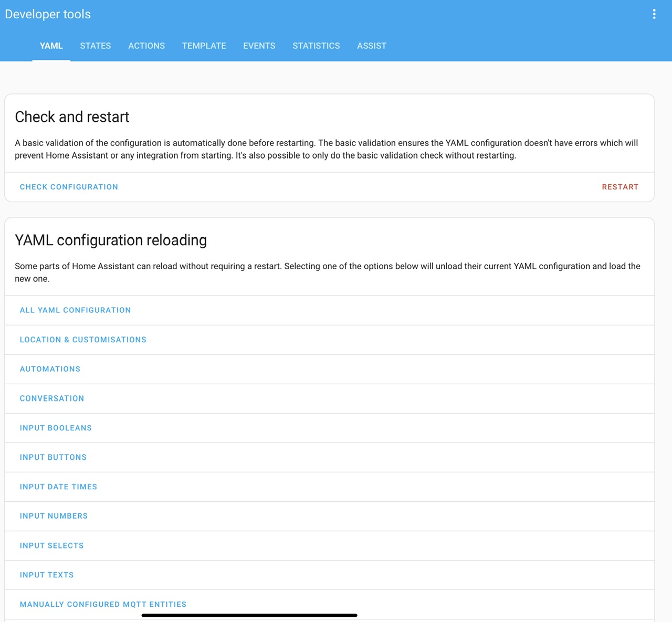Switch to the Statistics tab

(x=316, y=46)
